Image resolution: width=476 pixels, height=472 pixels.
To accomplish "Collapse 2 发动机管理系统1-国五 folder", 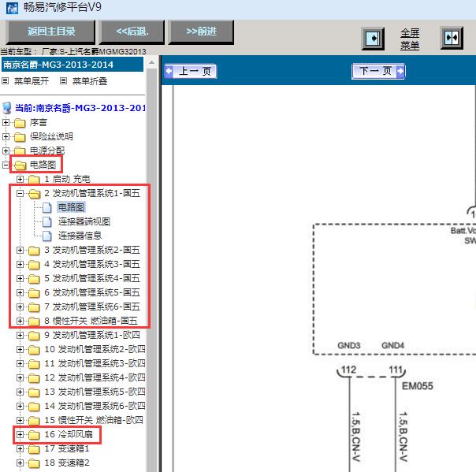I will (x=20, y=193).
